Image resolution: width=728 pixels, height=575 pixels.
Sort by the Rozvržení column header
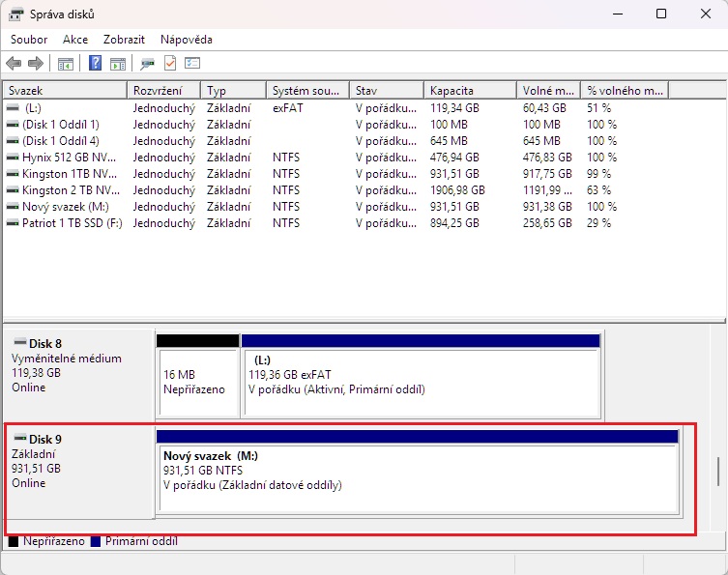click(x=164, y=91)
